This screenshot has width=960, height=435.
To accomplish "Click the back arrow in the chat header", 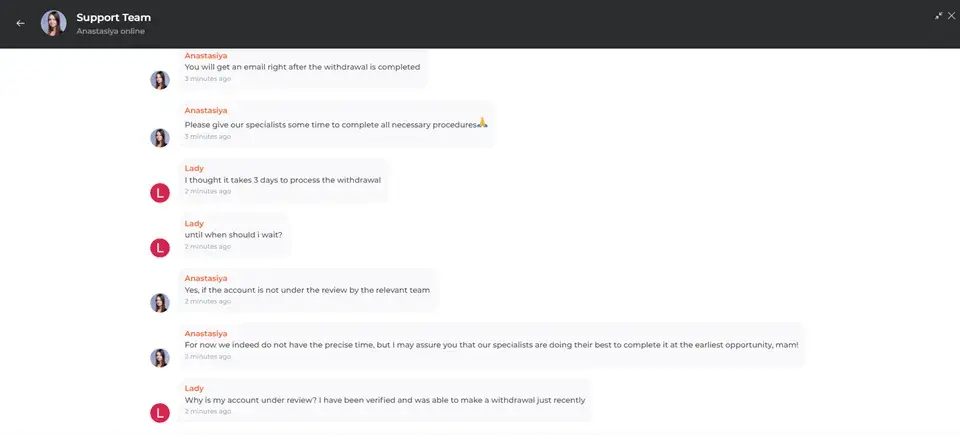I will (20, 23).
